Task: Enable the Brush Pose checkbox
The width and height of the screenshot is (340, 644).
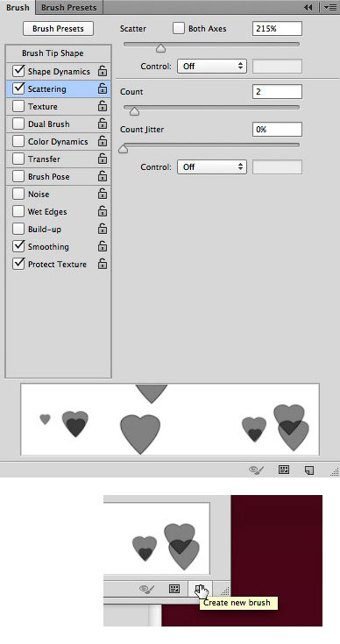Action: [x=18, y=176]
